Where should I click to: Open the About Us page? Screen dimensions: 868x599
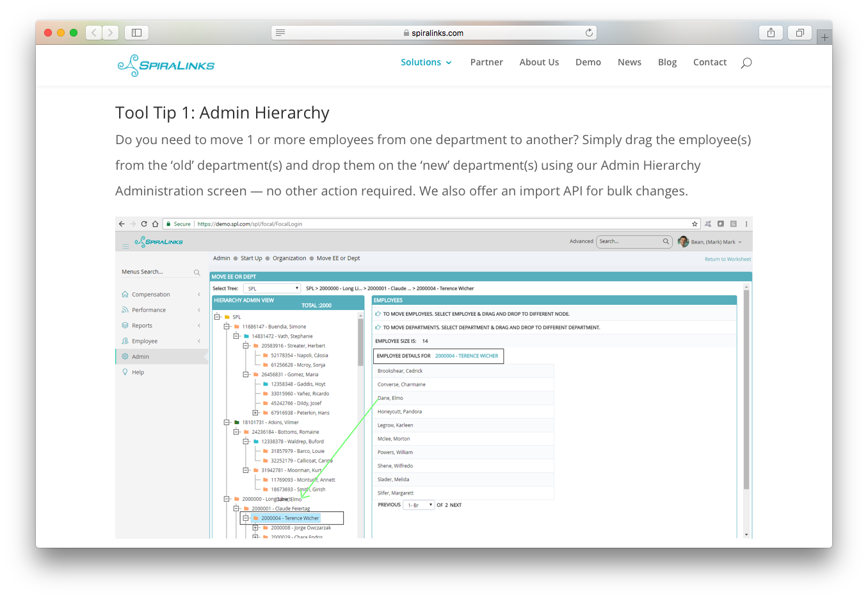(x=539, y=62)
